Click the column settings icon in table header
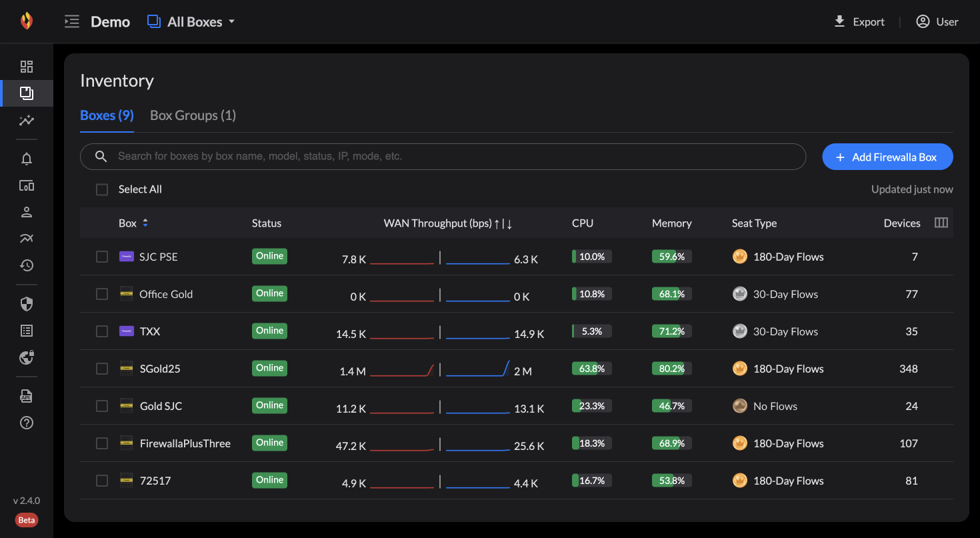The image size is (980, 538). (x=941, y=223)
